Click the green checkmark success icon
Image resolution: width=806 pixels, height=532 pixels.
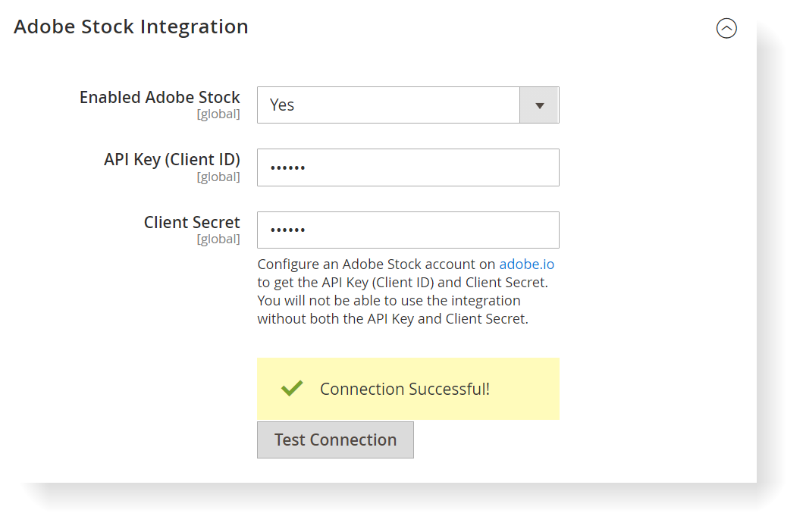292,389
